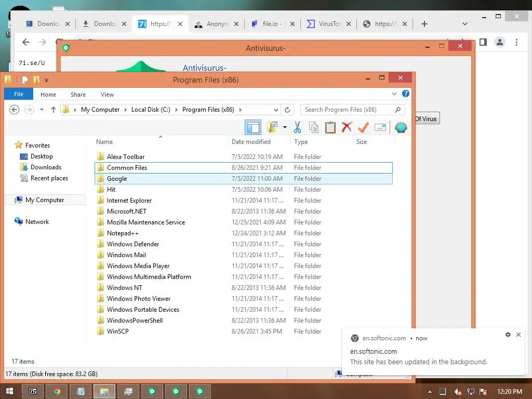Close the VirusTotal browser tab

(x=349, y=24)
